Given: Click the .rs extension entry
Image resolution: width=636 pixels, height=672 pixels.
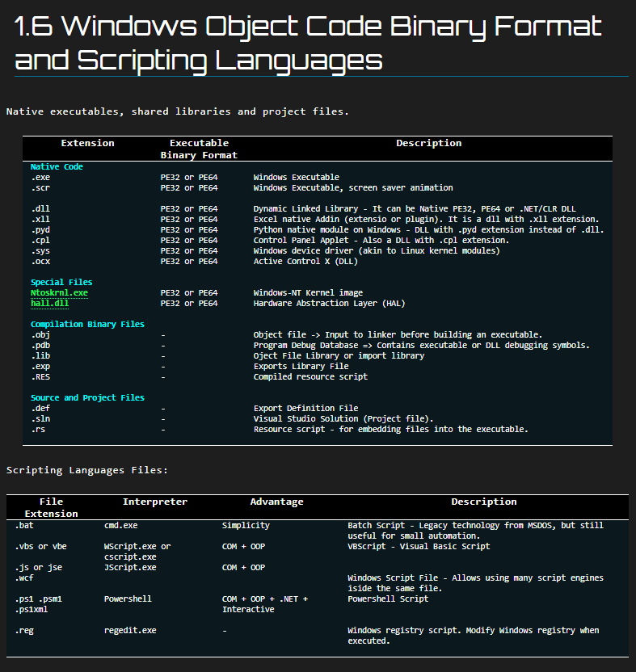Looking at the screenshot, I should (x=38, y=430).
